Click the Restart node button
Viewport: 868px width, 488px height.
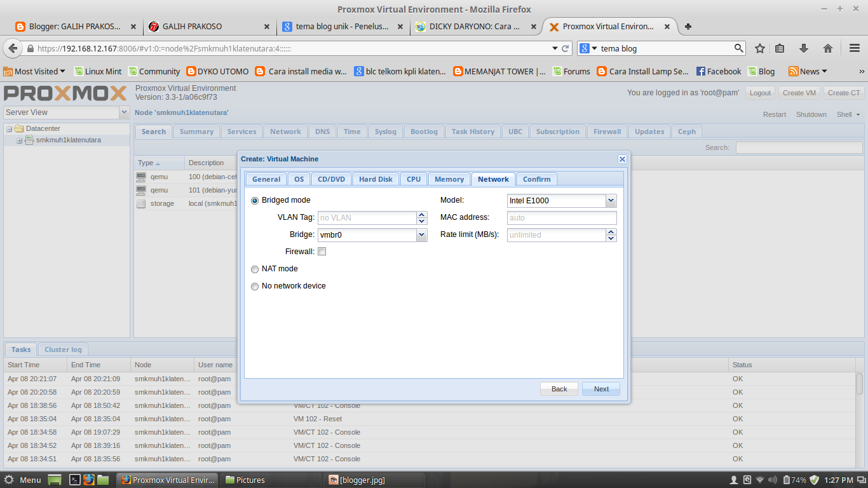(775, 115)
